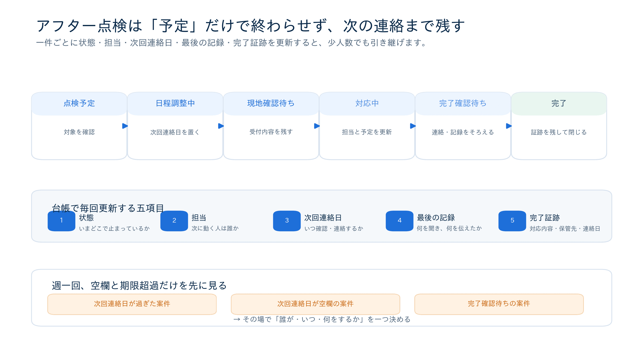
Task: Click the 次回連絡日が過ぎた案件 button
Action: click(132, 304)
